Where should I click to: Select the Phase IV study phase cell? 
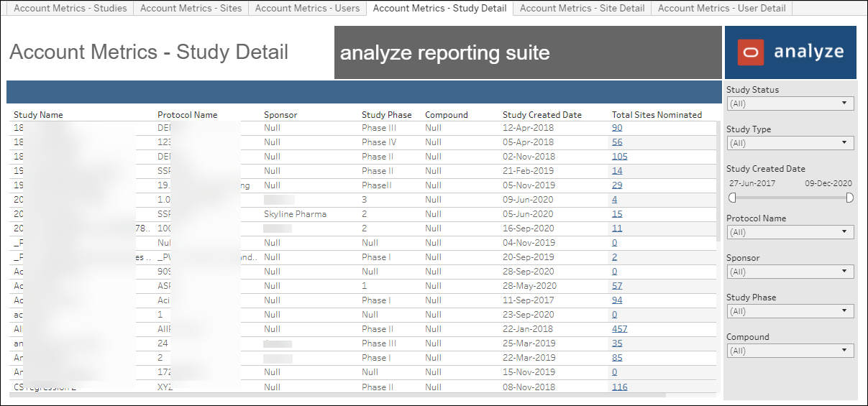[x=379, y=142]
